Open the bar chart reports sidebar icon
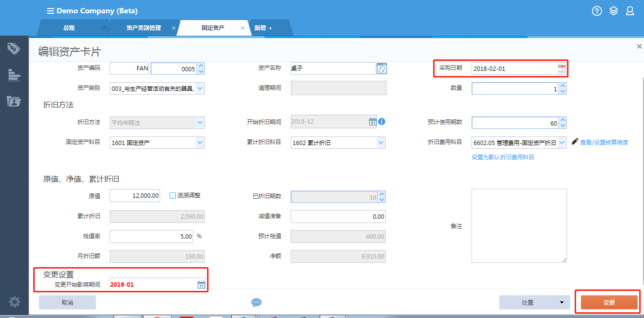Screen dimensions: 644x318 14,75
